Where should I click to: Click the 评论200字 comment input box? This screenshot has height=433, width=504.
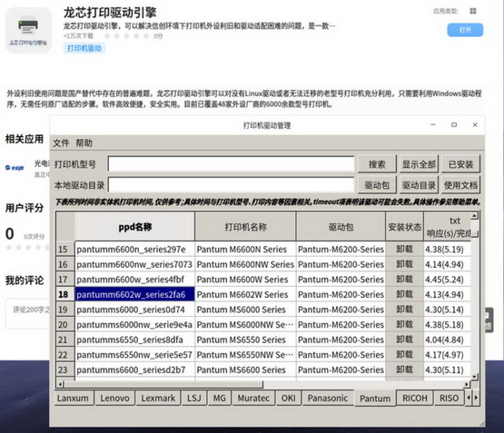pyautogui.click(x=28, y=313)
